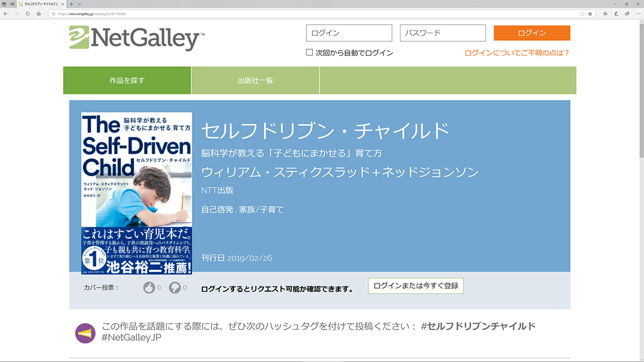Open the browser settings ellipsis menu
The height and width of the screenshot is (362, 644).
[x=637, y=14]
